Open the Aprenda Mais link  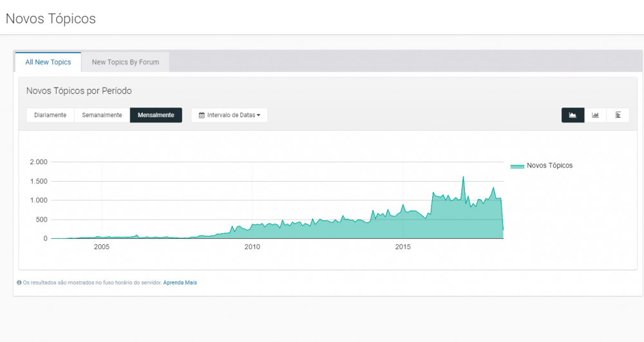tap(180, 282)
